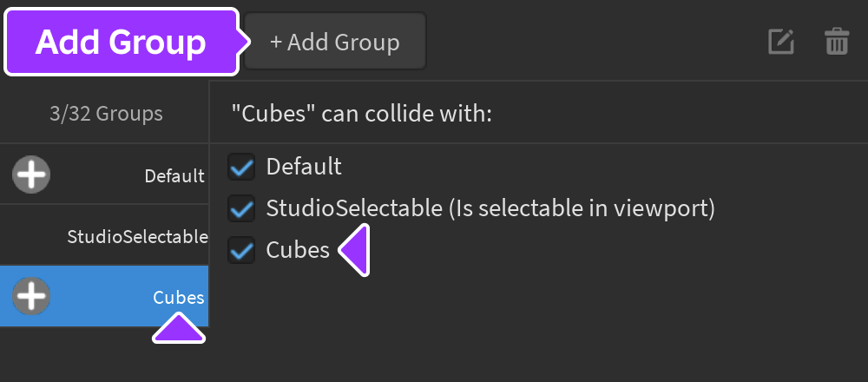Click the rename group pencil icon
The width and height of the screenshot is (868, 382).
[781, 42]
